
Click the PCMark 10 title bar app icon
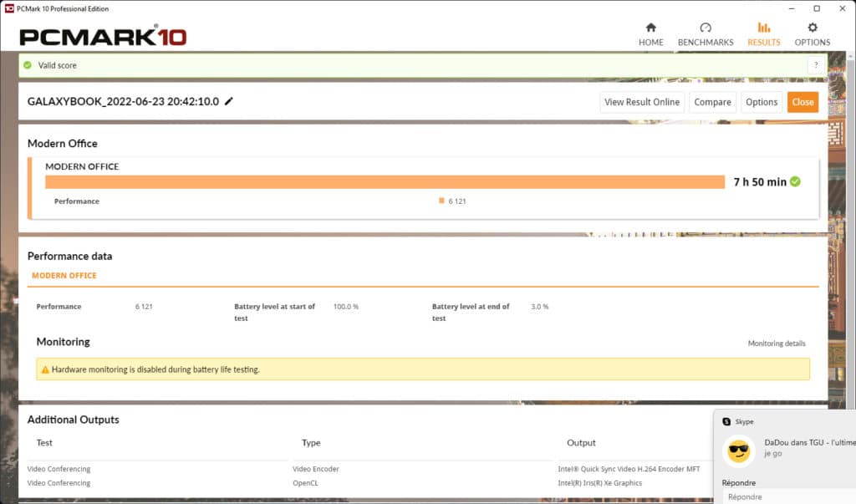tap(8, 8)
